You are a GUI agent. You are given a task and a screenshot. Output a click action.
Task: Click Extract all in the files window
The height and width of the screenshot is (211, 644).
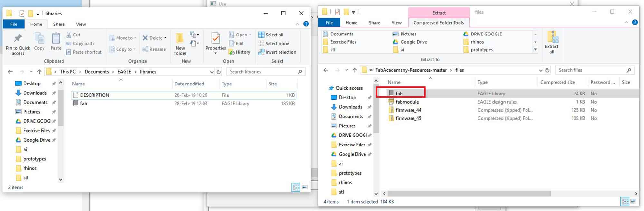pyautogui.click(x=552, y=42)
